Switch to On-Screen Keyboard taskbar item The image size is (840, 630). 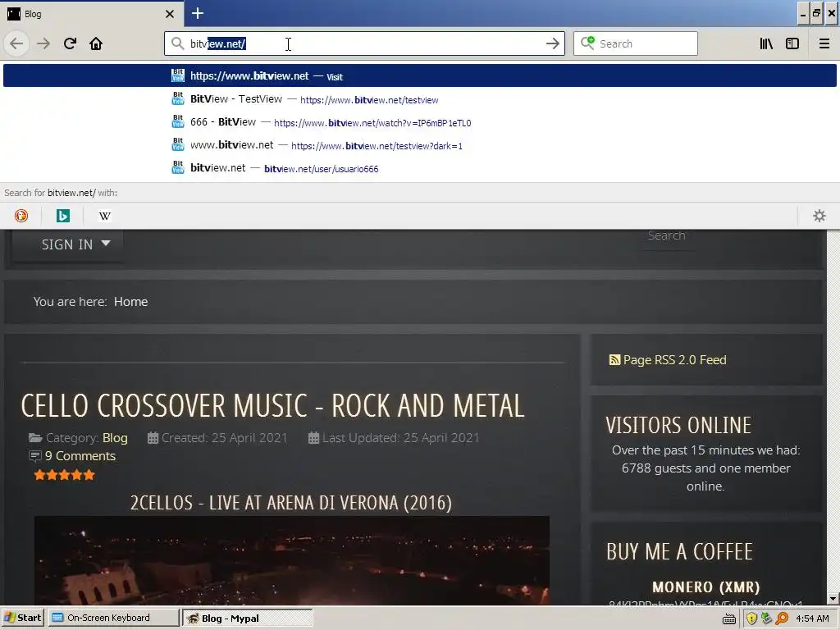click(x=113, y=618)
